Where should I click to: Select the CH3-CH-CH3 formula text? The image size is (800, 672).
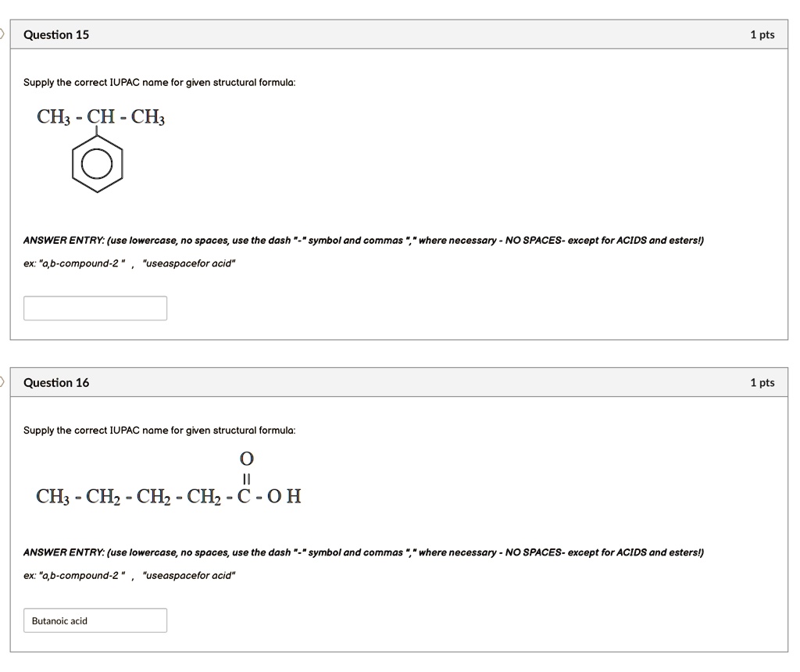100,116
